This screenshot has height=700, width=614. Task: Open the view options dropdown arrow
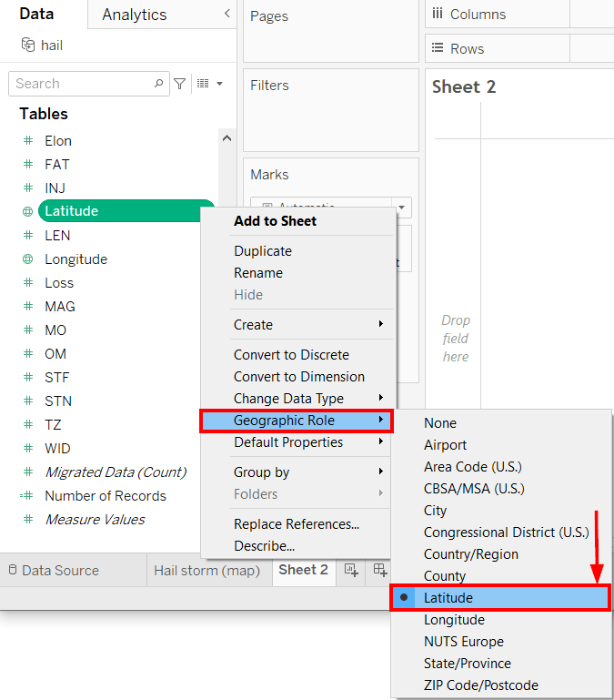click(x=219, y=84)
